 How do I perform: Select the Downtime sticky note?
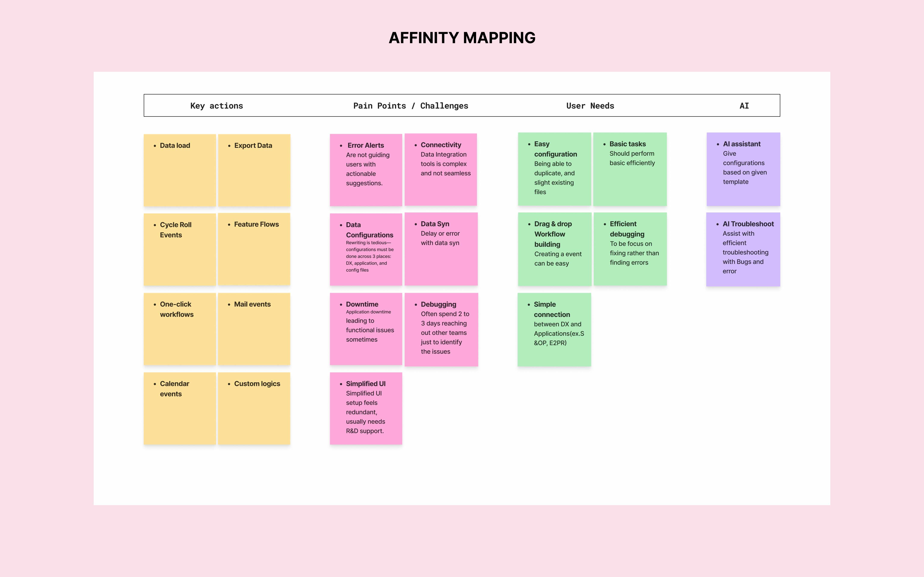[366, 329]
